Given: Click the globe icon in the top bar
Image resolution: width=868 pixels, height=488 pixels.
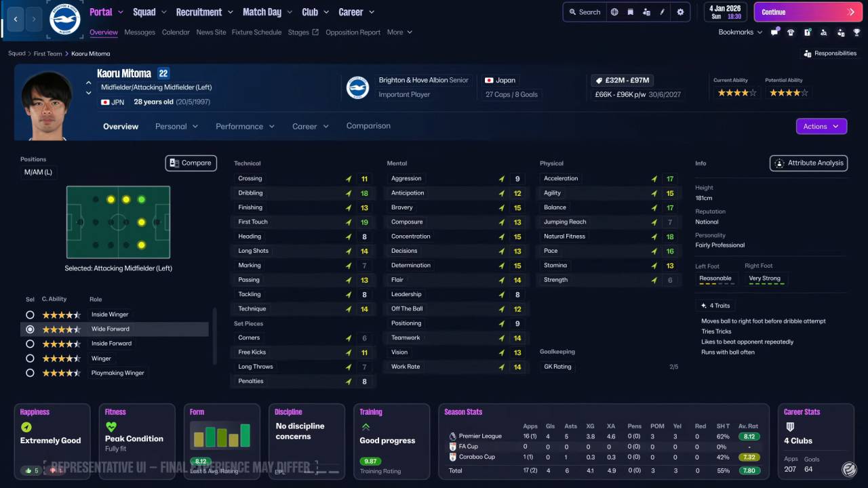Looking at the screenshot, I should coord(614,12).
